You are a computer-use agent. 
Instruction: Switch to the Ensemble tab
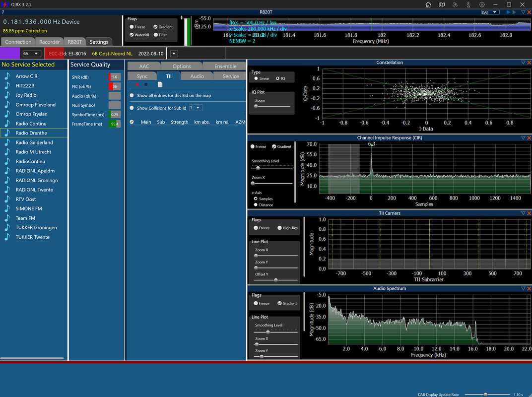pyautogui.click(x=225, y=66)
